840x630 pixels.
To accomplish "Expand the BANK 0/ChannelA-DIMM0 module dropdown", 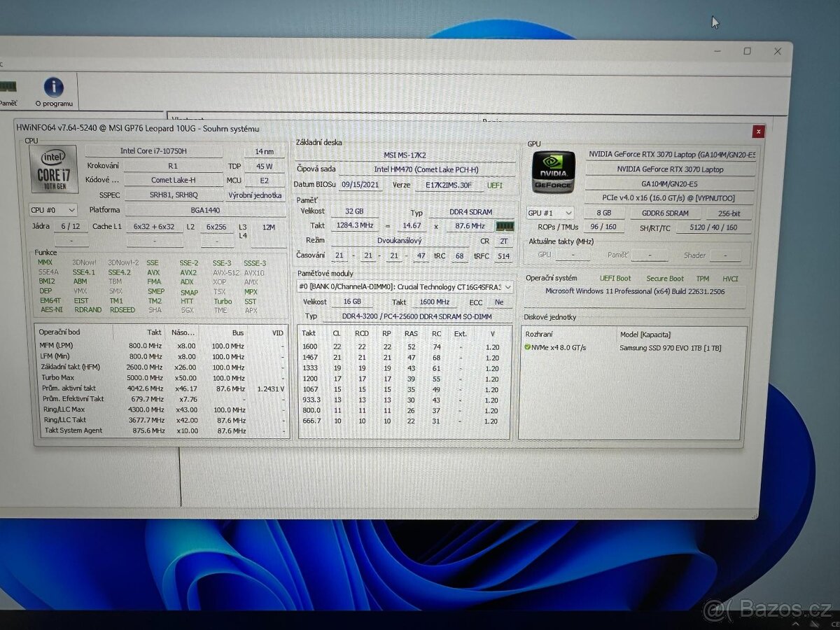I will 507,287.
